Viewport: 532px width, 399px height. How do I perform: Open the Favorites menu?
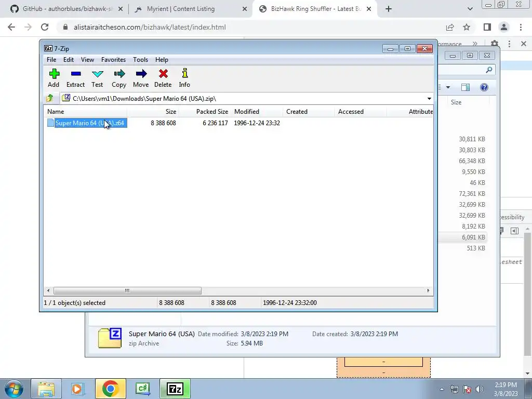tap(113, 60)
